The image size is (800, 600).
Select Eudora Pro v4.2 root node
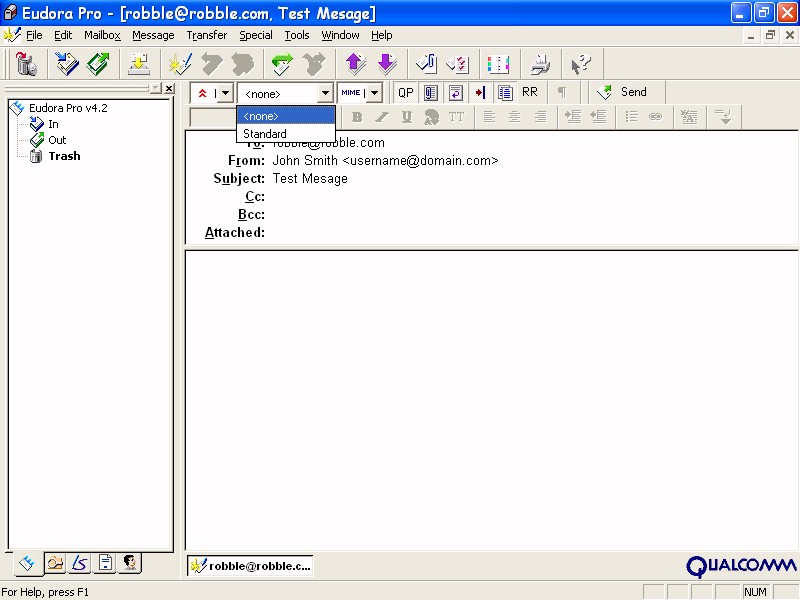click(68, 108)
